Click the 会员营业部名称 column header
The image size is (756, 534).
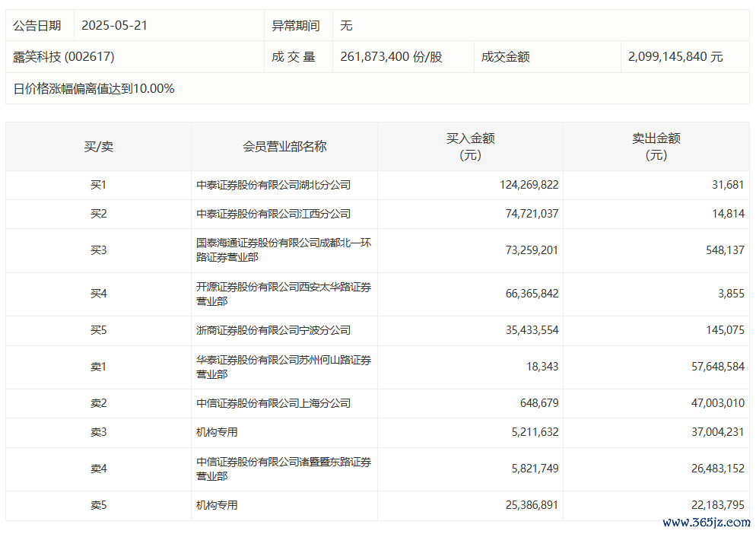coord(284,147)
